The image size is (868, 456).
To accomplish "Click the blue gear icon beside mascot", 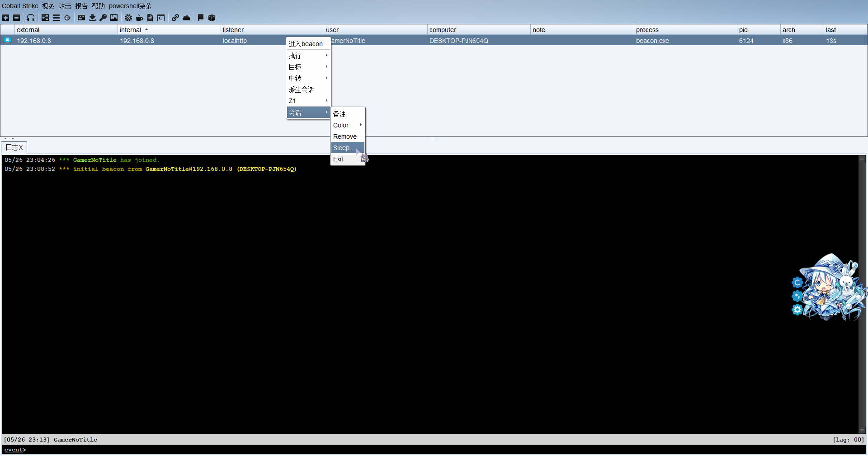I will tap(797, 310).
